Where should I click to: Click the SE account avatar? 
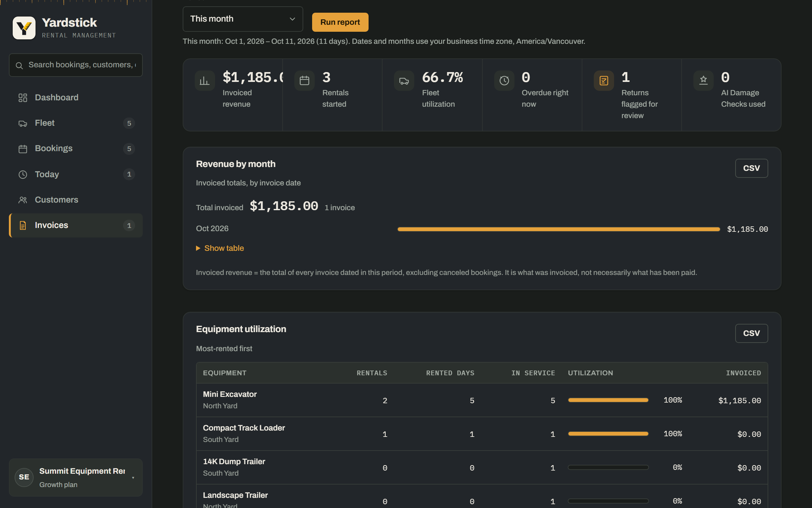pyautogui.click(x=24, y=477)
